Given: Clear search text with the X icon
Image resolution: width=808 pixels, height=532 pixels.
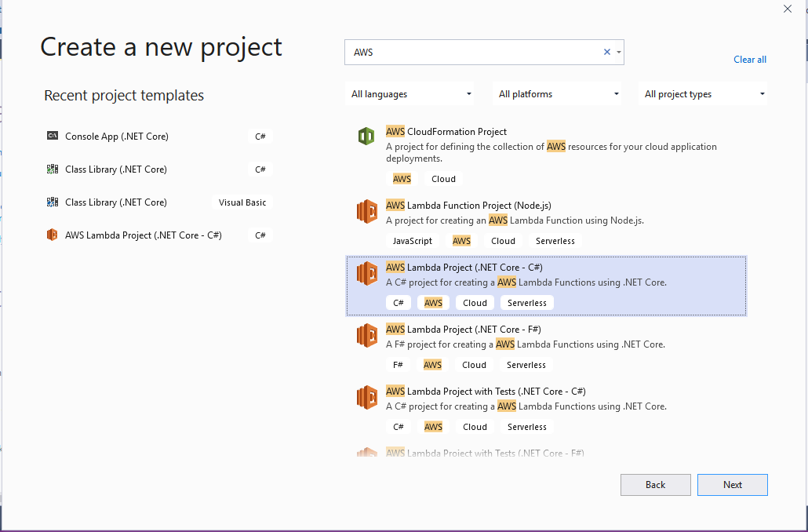Looking at the screenshot, I should (x=606, y=52).
